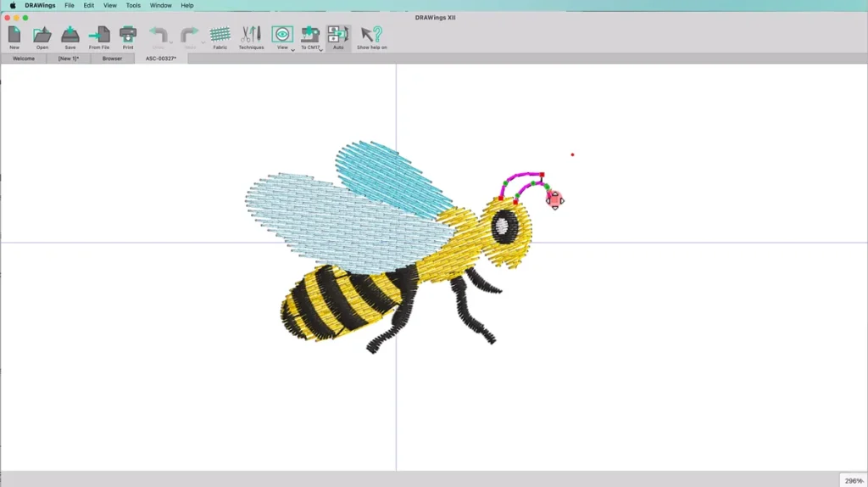The height and width of the screenshot is (487, 868).
Task: Click the bee's black eye
Action: coord(504,227)
